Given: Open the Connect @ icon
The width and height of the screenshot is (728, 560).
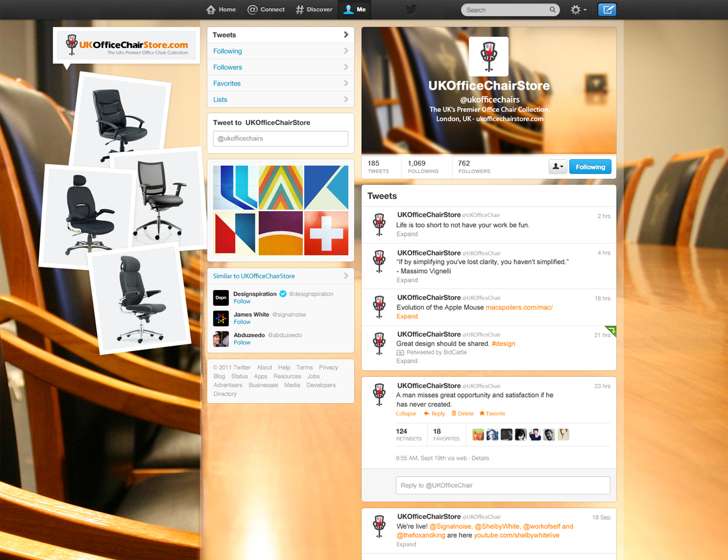Looking at the screenshot, I should pyautogui.click(x=253, y=10).
